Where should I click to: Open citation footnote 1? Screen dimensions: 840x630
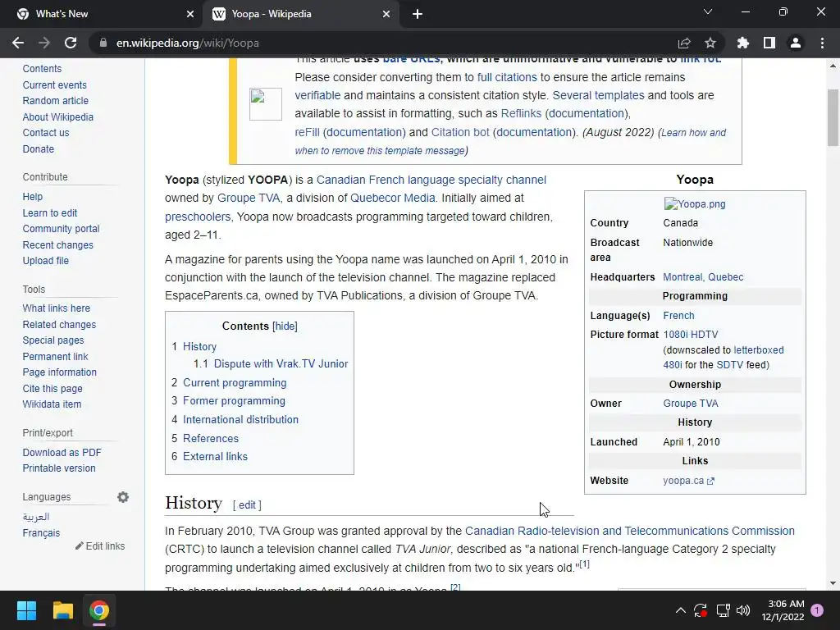(584, 564)
